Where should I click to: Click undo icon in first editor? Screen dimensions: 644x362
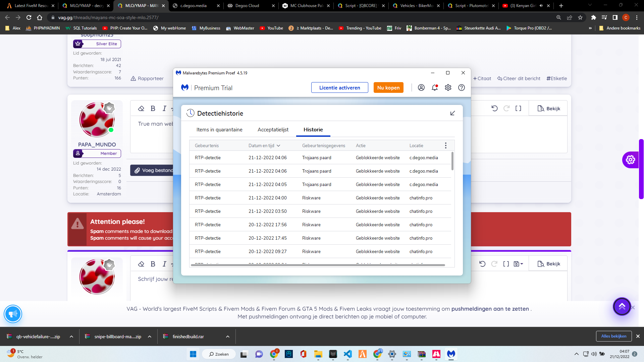[x=494, y=108]
